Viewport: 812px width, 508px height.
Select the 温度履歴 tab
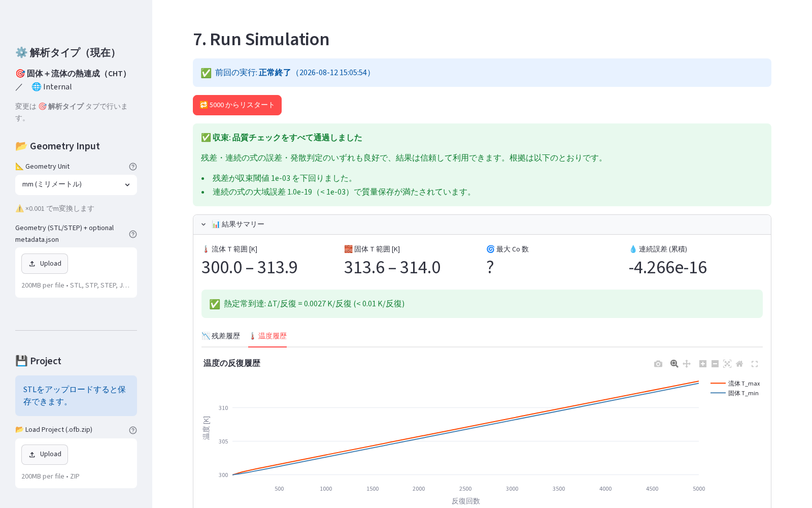pos(267,336)
